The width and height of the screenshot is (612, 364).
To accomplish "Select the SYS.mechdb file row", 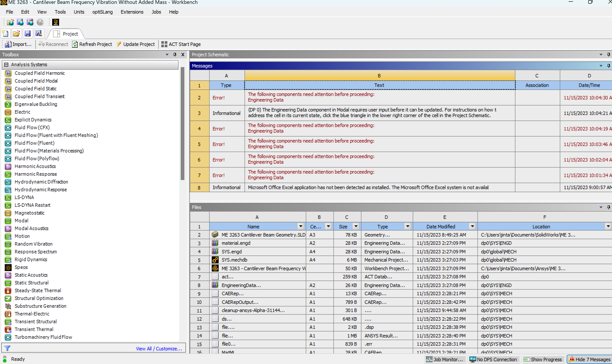I will point(401,260).
